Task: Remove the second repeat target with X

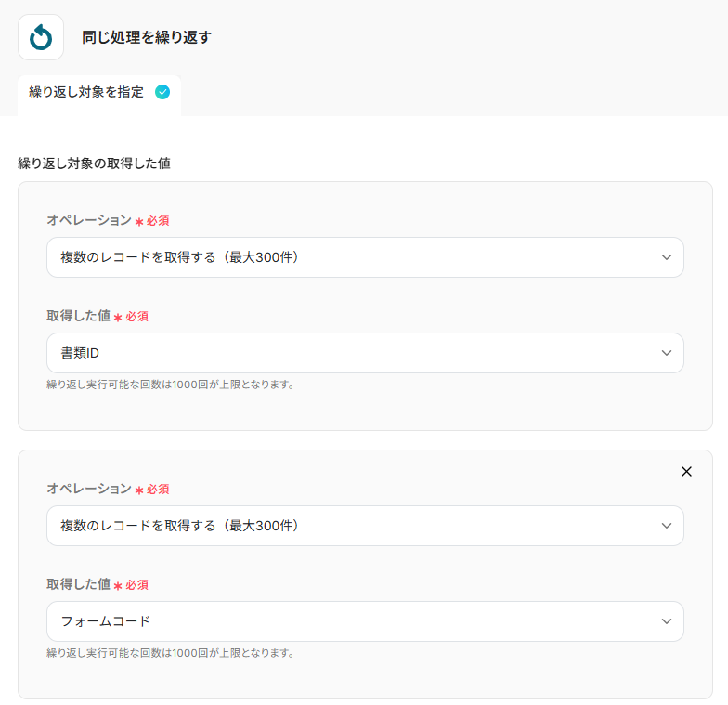Action: tap(686, 472)
